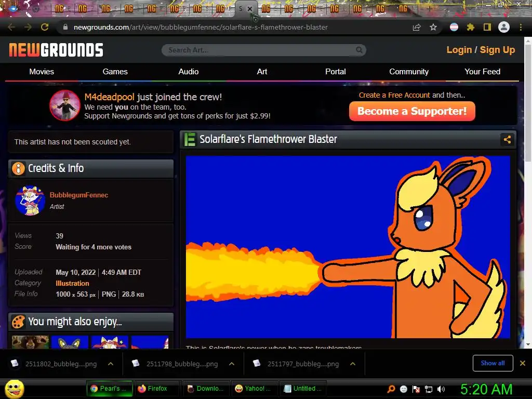This screenshot has width=532, height=399.
Task: Click Show all downloads button
Action: pos(493,363)
